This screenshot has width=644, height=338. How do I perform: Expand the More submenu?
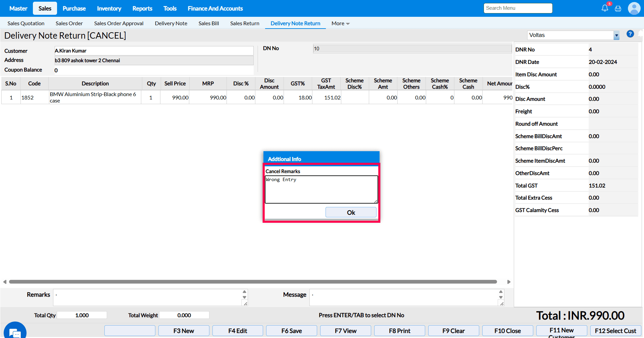click(x=340, y=24)
